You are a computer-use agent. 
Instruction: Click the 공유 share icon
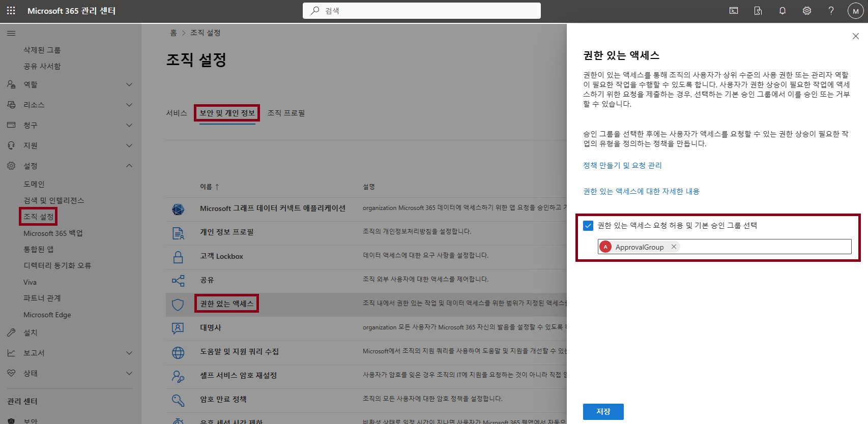coord(178,281)
